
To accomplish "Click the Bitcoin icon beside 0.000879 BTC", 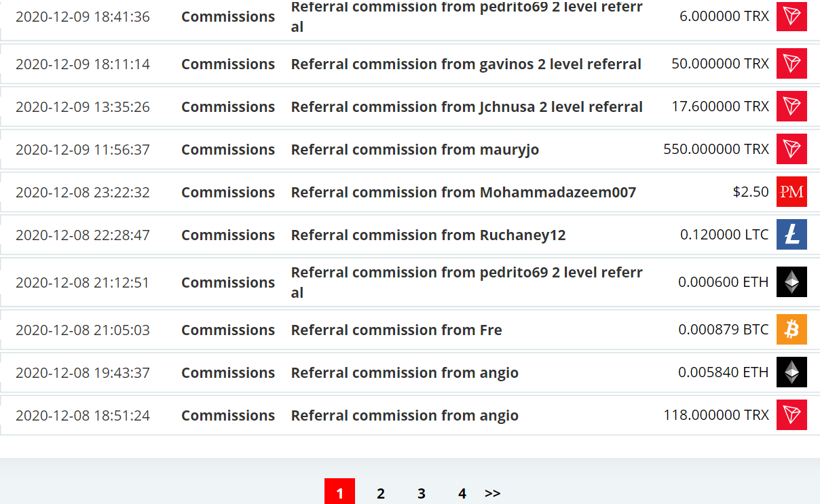I will 791,330.
